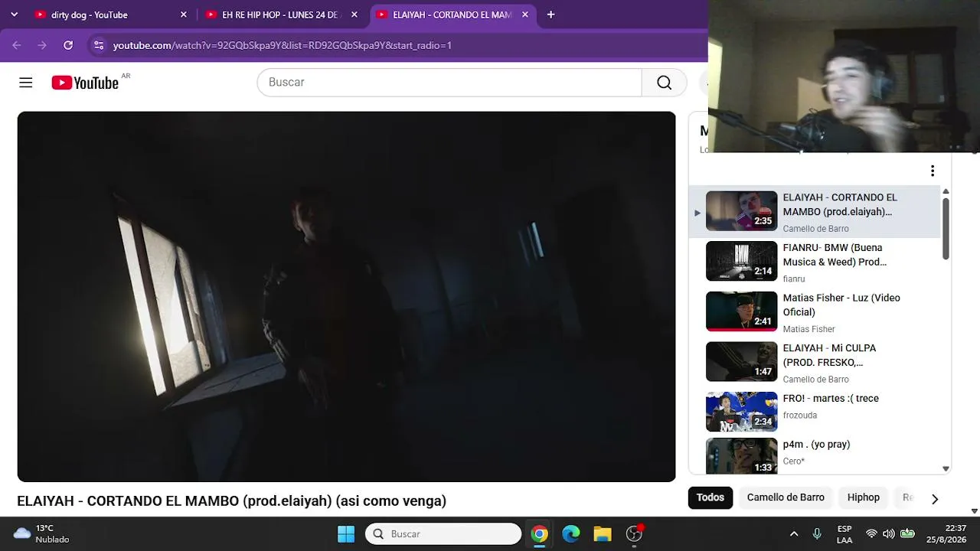Open the YouTube guide hamburger menu
This screenshot has width=980, height=551.
coord(26,83)
